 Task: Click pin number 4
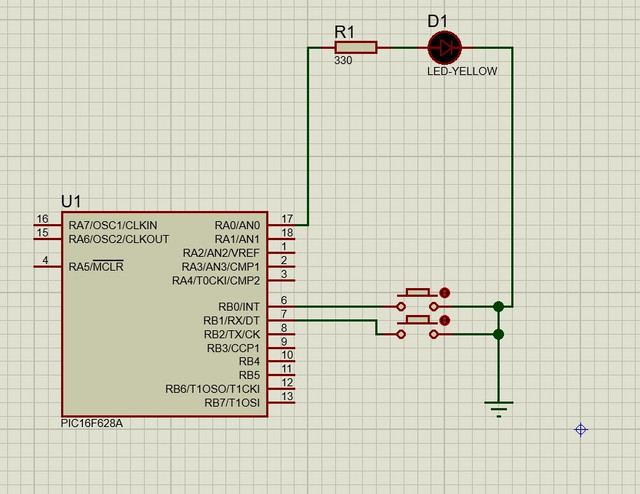(x=45, y=260)
